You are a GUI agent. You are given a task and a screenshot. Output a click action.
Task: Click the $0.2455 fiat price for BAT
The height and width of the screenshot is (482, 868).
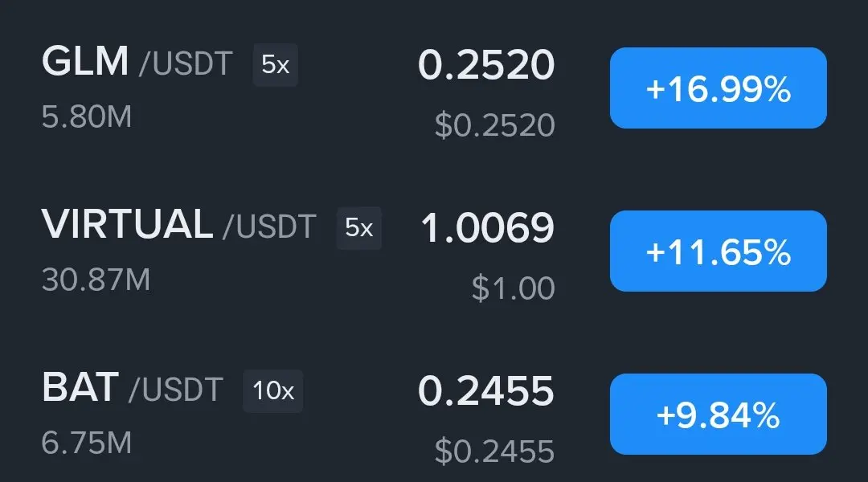click(495, 451)
